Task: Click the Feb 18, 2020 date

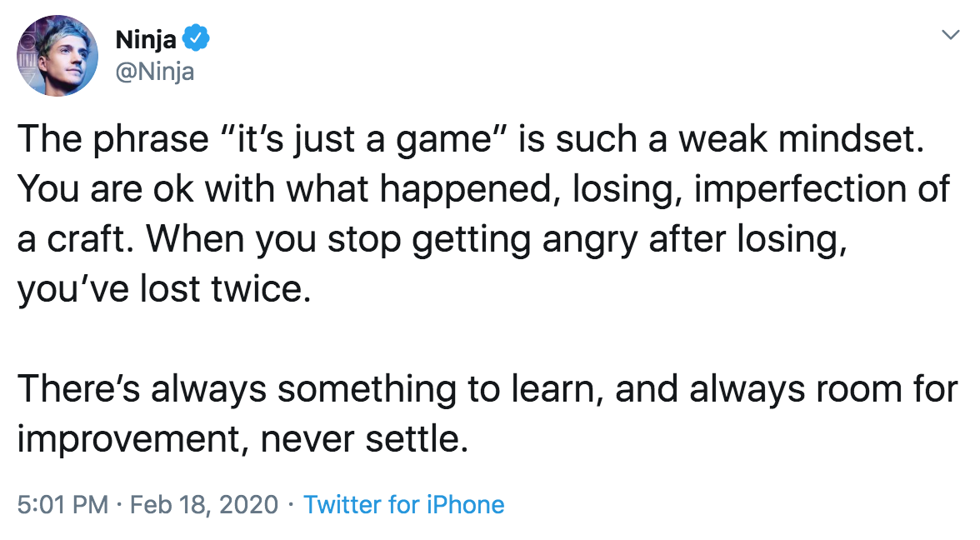Action: point(204,504)
